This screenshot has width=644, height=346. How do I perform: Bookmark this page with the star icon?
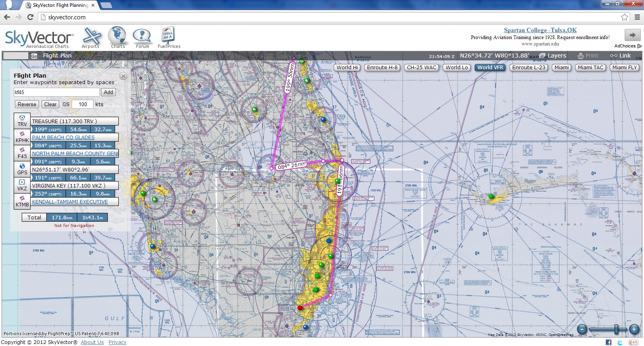click(x=624, y=17)
